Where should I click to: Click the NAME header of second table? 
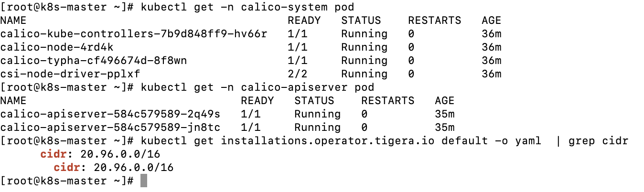13,101
